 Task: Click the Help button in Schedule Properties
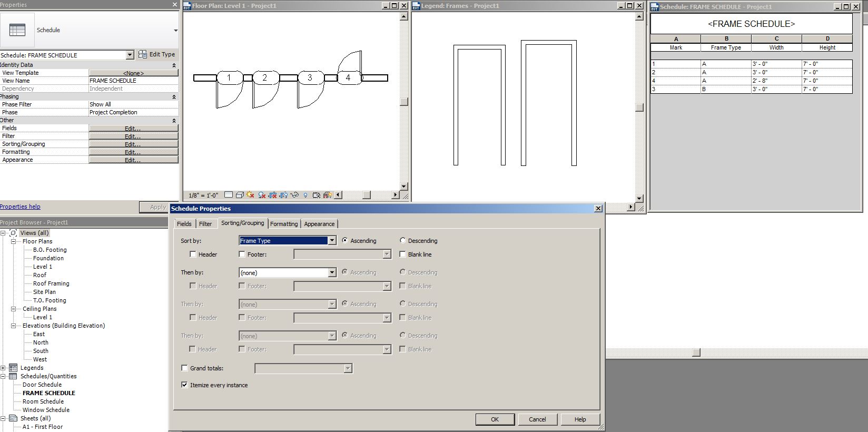point(580,419)
